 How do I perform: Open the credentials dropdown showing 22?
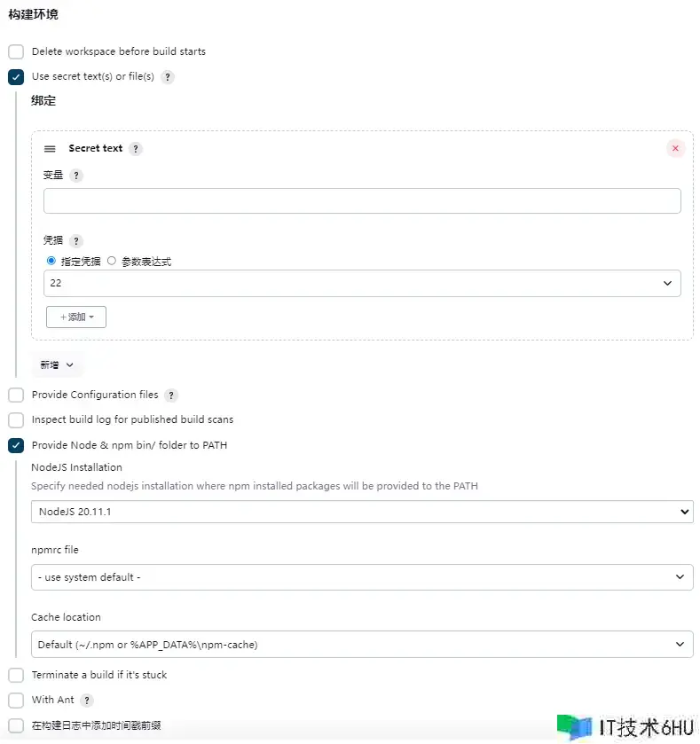[x=362, y=284]
